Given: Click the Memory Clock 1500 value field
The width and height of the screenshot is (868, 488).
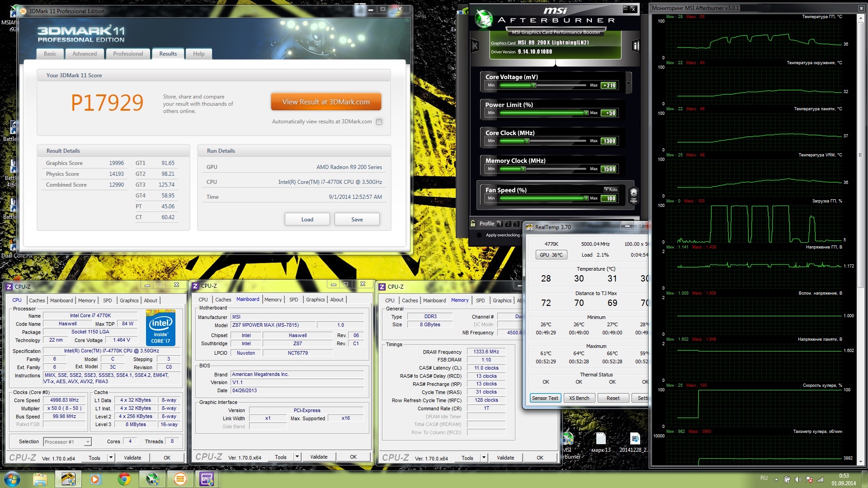Looking at the screenshot, I should click(x=609, y=169).
